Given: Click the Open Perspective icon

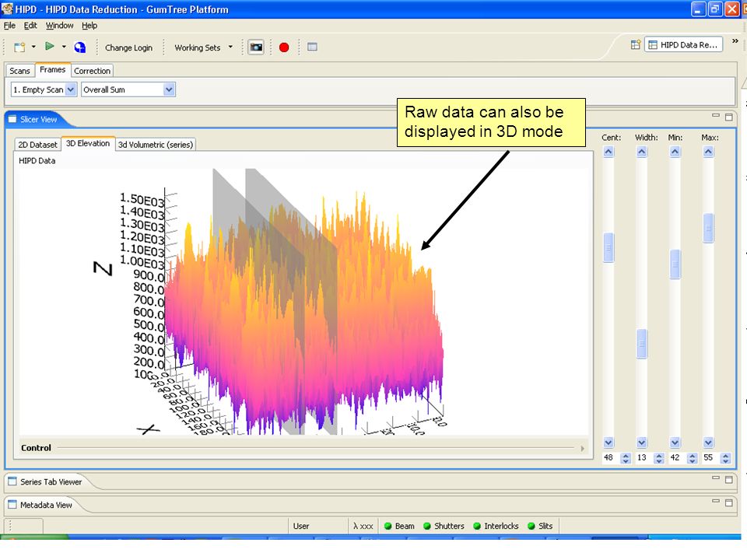Looking at the screenshot, I should [x=636, y=45].
